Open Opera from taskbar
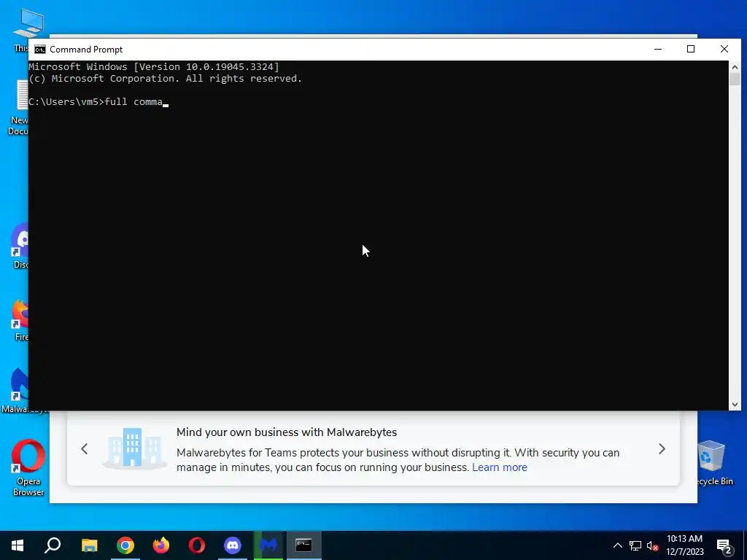The image size is (747, 560). [x=197, y=545]
